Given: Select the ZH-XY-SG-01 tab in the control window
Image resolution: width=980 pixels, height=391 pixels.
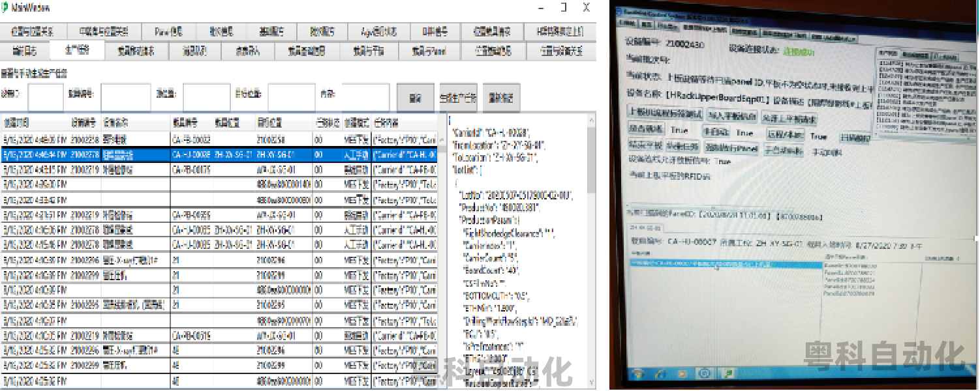Looking at the screenshot, I should tap(646, 229).
